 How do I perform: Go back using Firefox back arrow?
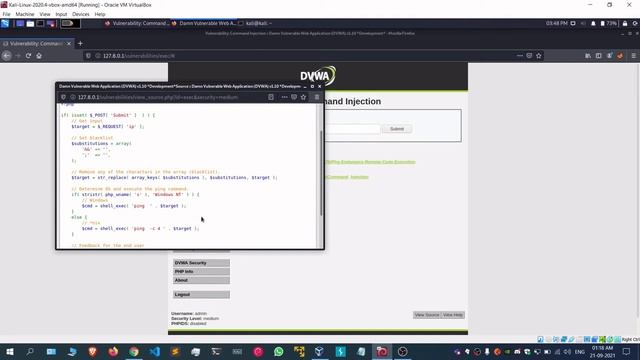7,56
